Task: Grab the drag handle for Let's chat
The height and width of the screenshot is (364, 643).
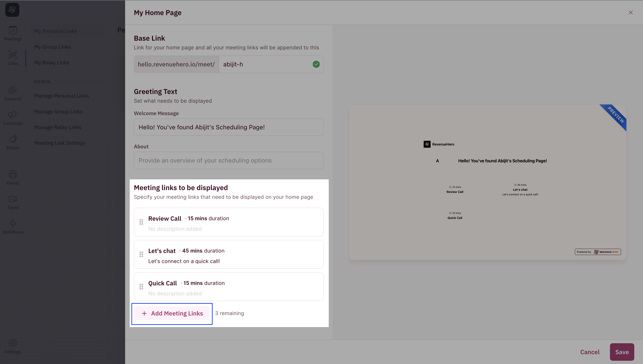Action: click(141, 254)
